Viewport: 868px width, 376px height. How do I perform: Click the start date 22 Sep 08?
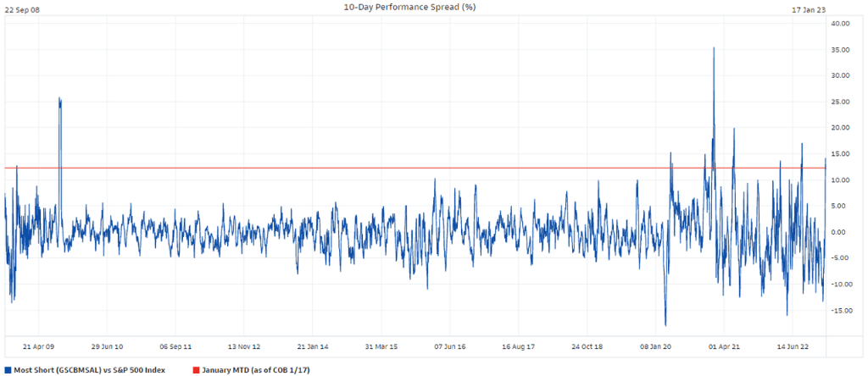[x=23, y=8]
